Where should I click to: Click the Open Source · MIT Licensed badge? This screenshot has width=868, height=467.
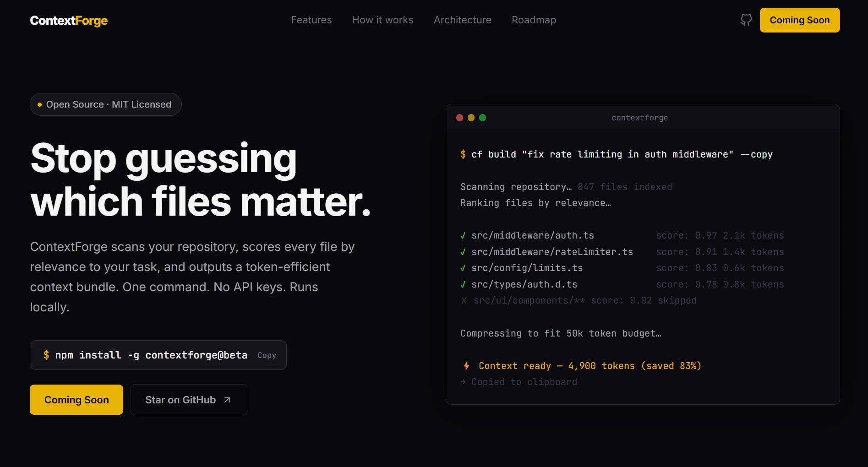point(106,104)
